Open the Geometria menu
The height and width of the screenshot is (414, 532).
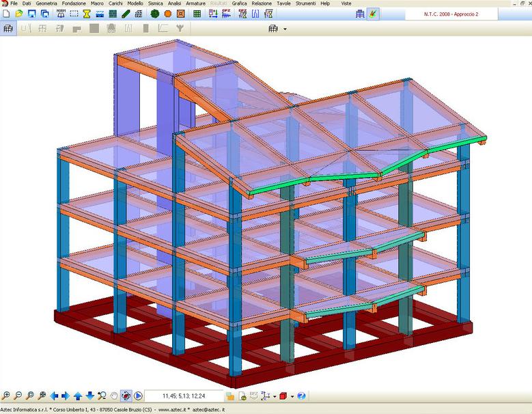click(46, 3)
